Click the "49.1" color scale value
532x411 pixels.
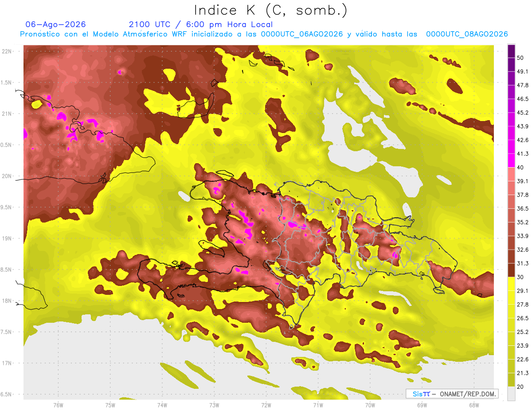523,71
